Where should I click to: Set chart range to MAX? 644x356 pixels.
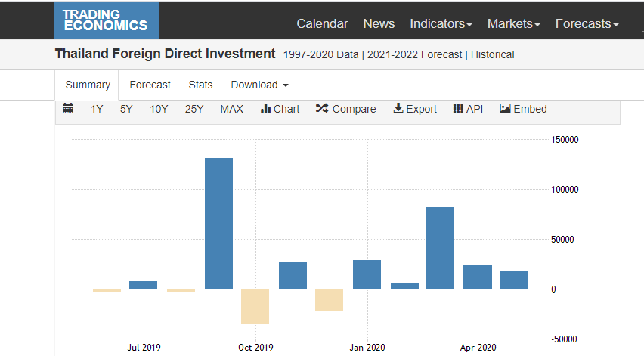231,109
